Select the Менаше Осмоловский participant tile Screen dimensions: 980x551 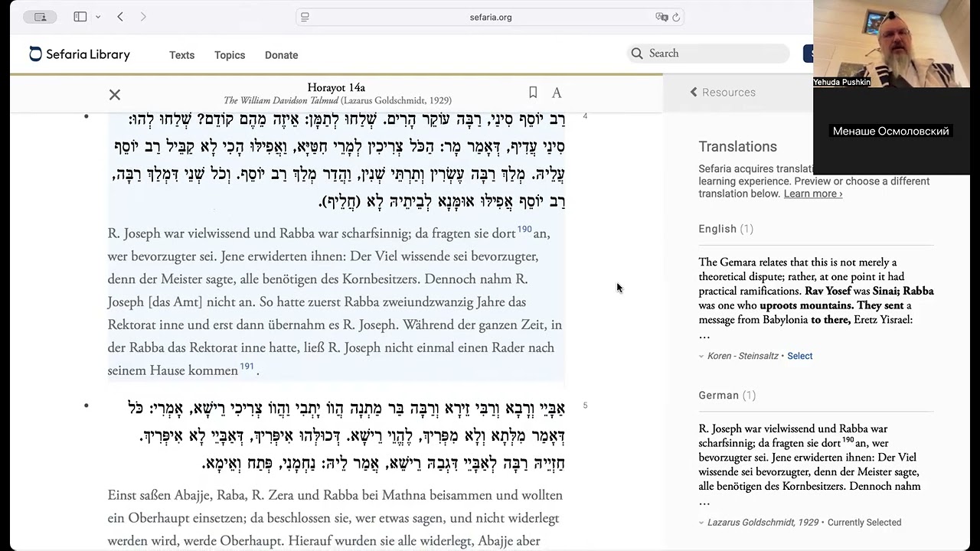point(891,132)
